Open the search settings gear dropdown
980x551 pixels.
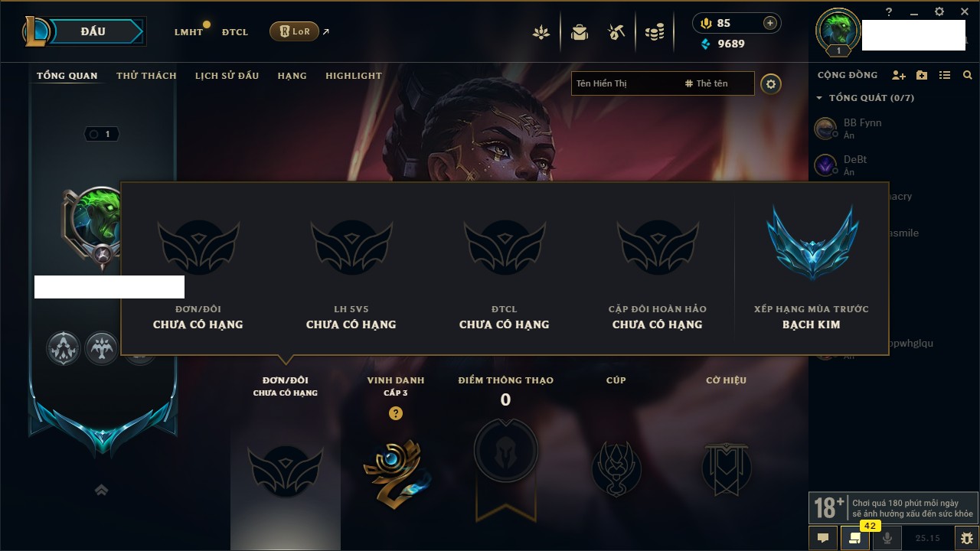(x=771, y=84)
